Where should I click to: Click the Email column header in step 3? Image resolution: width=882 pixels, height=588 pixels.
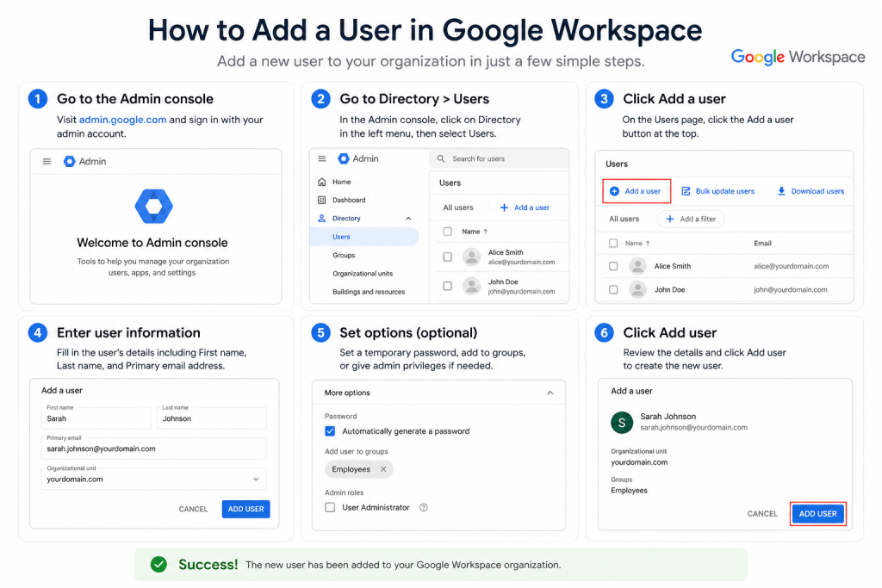pyautogui.click(x=762, y=243)
